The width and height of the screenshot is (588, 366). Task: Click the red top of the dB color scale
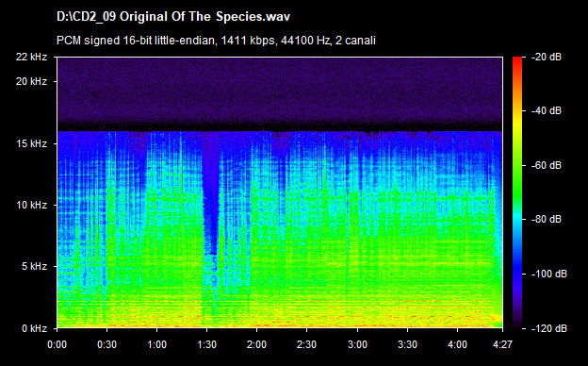(x=517, y=60)
